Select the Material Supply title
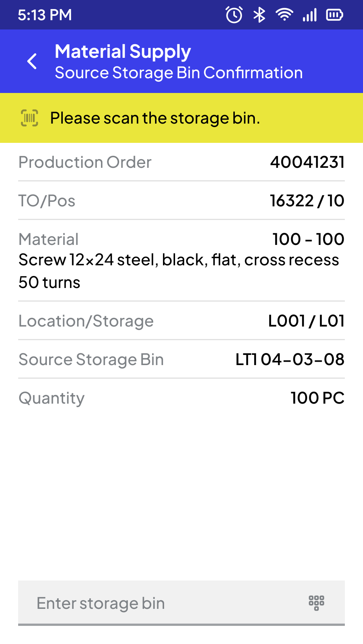The width and height of the screenshot is (363, 644). coord(123,52)
